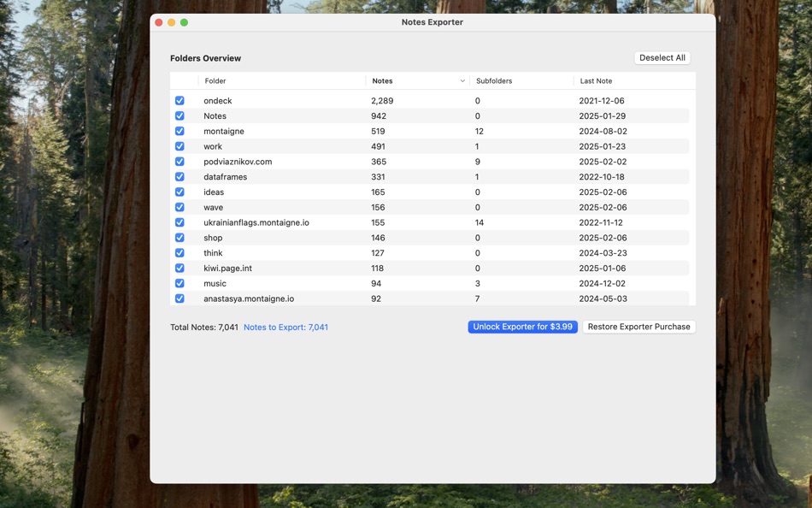Click the date '2024-08-02'
Screen dimensions: 812x508
pyautogui.click(x=603, y=131)
